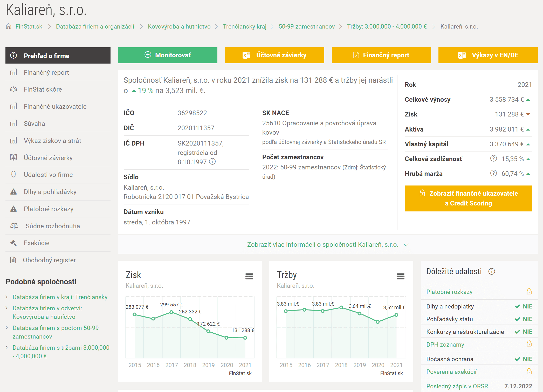Click the lock icon next to Platobné rozkazy
This screenshot has width=543, height=392.
point(529,291)
